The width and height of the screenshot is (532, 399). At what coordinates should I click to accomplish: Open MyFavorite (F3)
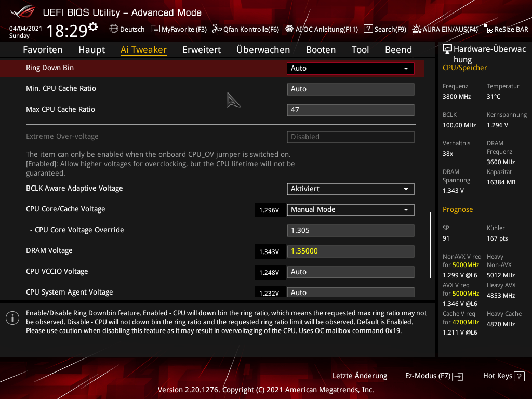coord(179,29)
